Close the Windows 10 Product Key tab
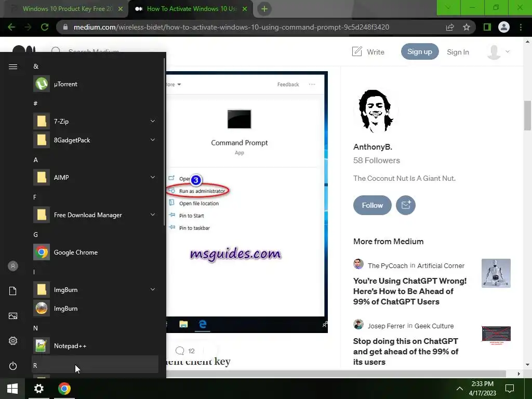The width and height of the screenshot is (532, 399). [x=121, y=9]
